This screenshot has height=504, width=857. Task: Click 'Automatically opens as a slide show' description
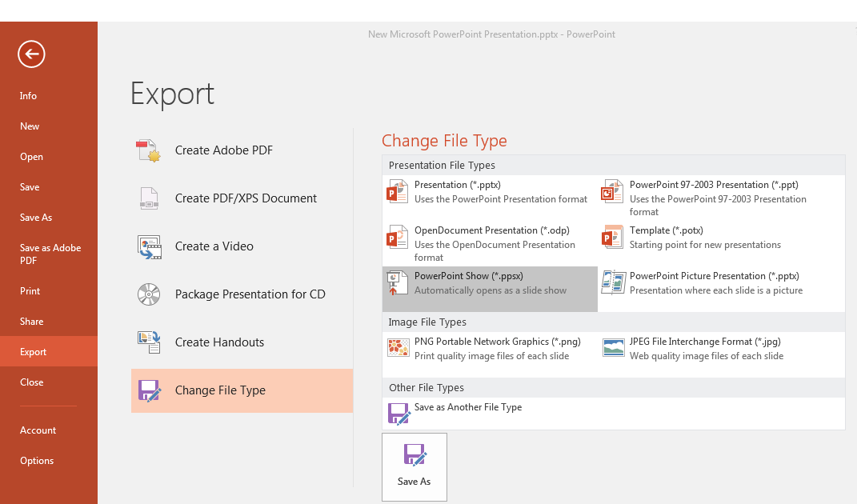(x=491, y=290)
